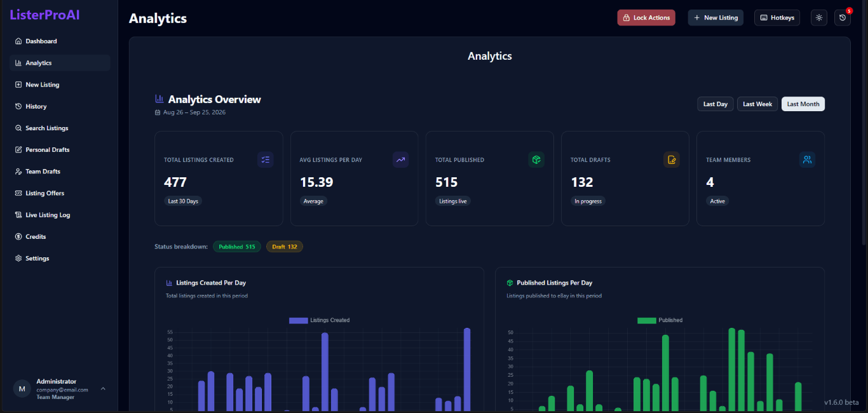Viewport: 868px width, 413px height.
Task: Click the bar chart icon beside Analytics Overview
Action: pos(159,99)
